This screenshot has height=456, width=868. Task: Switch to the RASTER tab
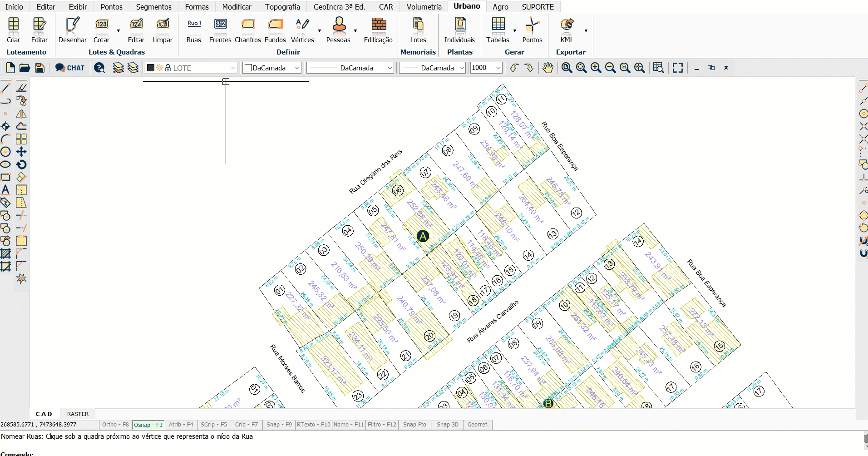tap(78, 414)
